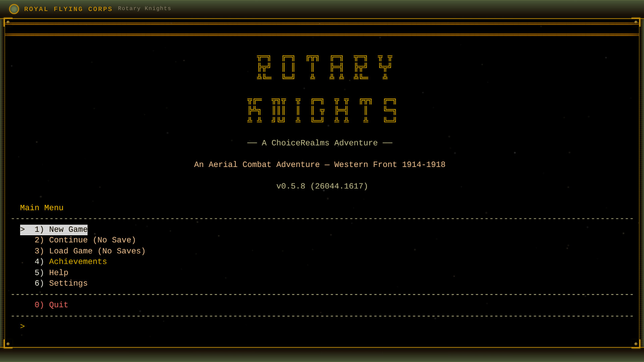Click the top-right corner rivet of the frame
The image size is (644, 362).
(x=636, y=22)
